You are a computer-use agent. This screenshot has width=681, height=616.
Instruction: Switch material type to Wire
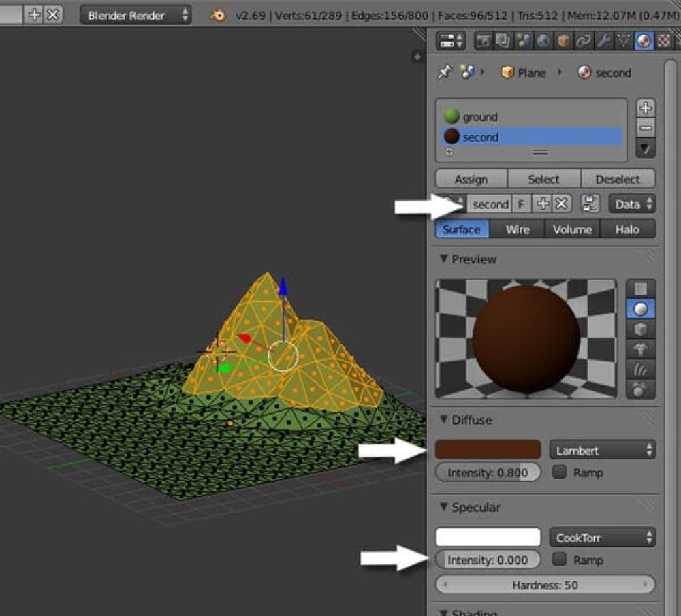(518, 229)
